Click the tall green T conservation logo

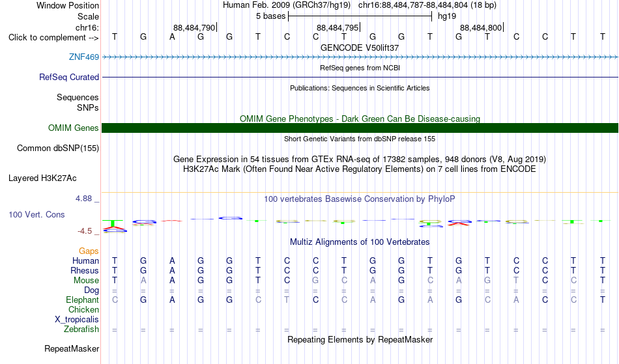[x=113, y=223]
